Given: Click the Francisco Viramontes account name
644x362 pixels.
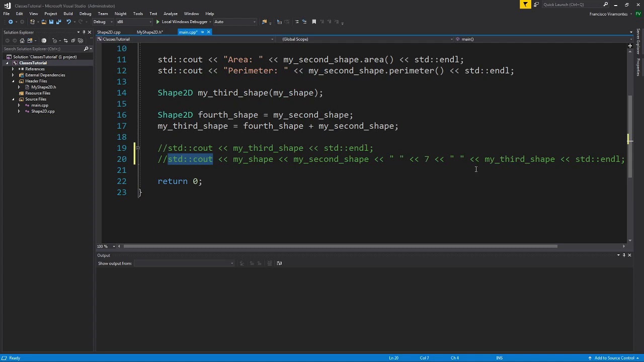Looking at the screenshot, I should [x=608, y=14].
